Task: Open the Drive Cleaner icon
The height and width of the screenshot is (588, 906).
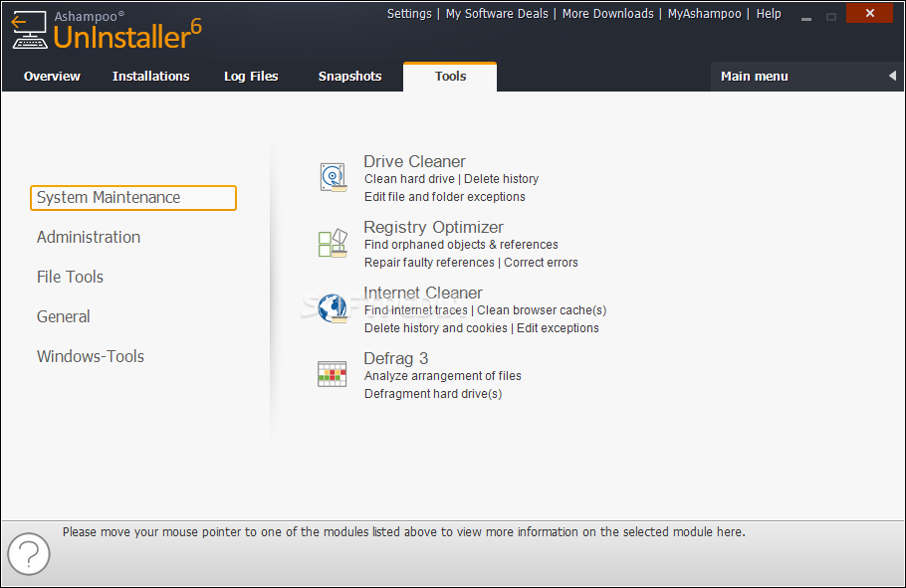Action: 333,177
